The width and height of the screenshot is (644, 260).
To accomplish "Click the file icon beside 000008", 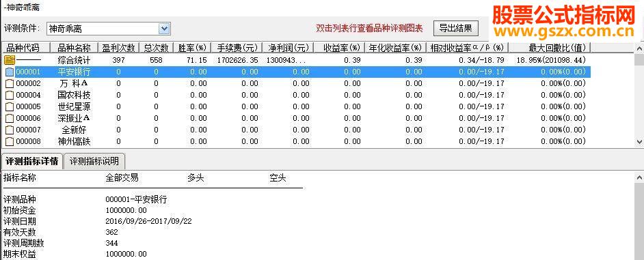I will (x=10, y=142).
